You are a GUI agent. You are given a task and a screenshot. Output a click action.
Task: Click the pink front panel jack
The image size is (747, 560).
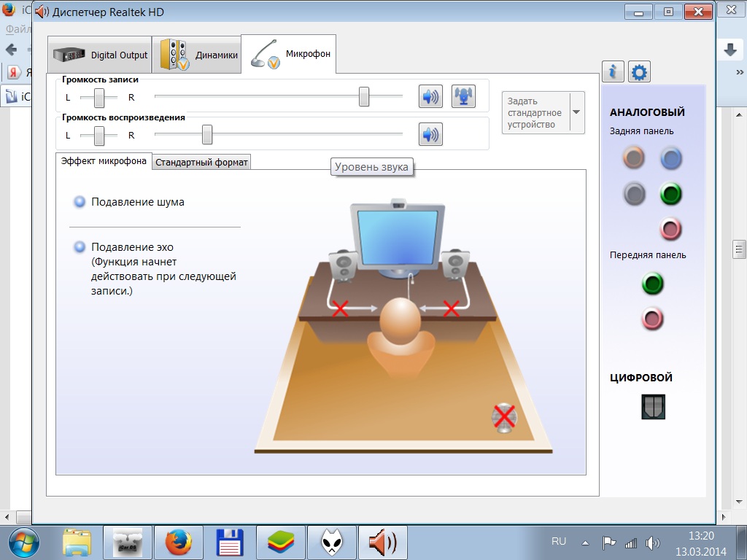tap(652, 319)
